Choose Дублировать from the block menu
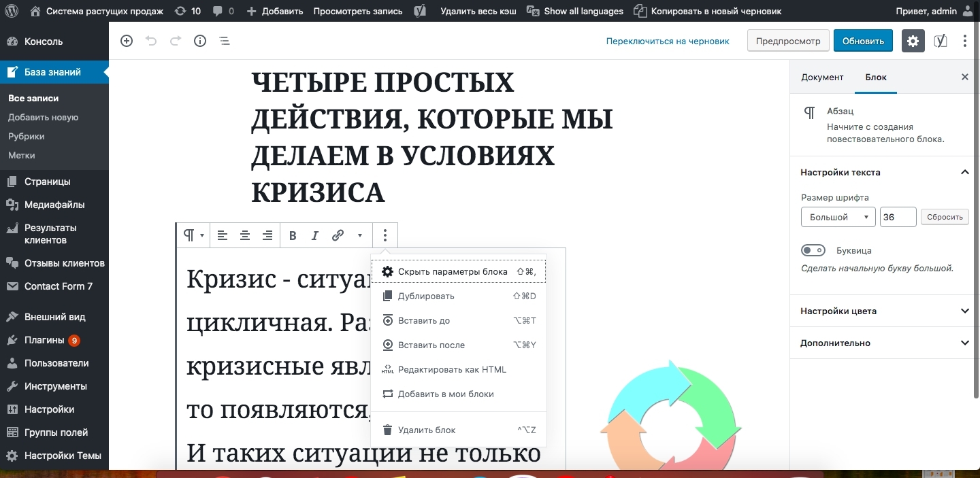The width and height of the screenshot is (980, 478). [426, 296]
